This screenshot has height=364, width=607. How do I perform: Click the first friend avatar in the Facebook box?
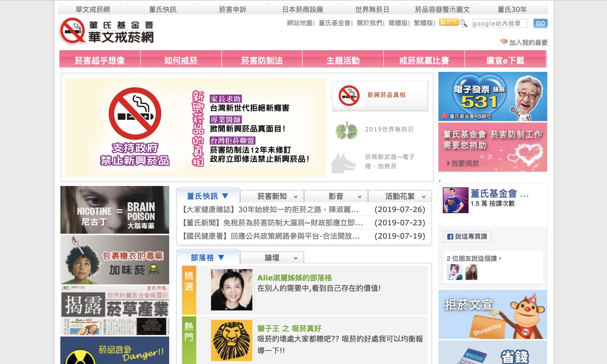tap(455, 272)
